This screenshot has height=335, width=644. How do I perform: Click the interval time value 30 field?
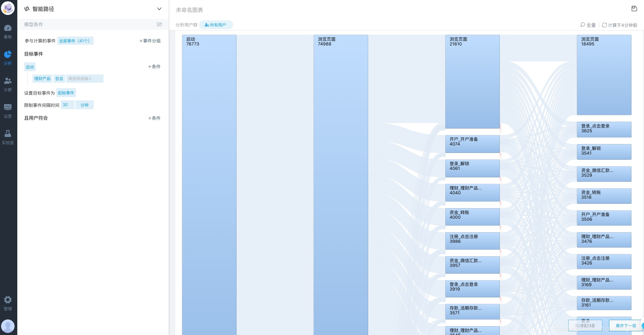coord(68,105)
